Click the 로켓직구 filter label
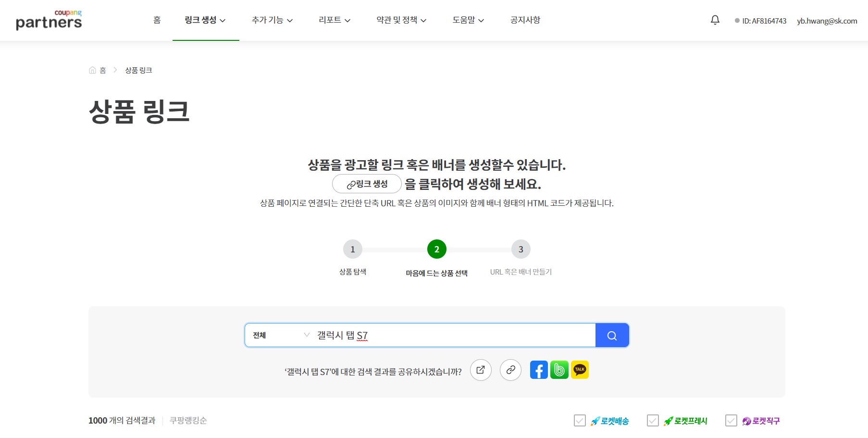The width and height of the screenshot is (868, 438). [761, 421]
